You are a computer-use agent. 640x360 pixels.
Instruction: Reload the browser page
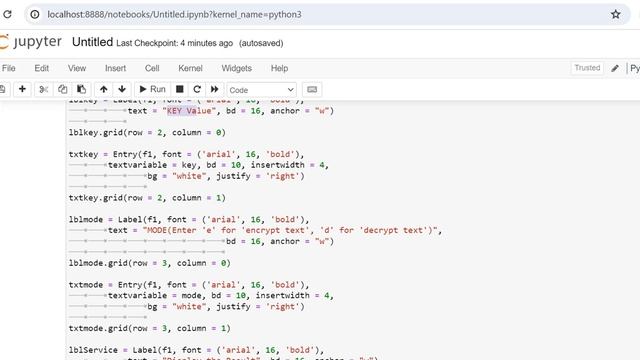click(7, 14)
